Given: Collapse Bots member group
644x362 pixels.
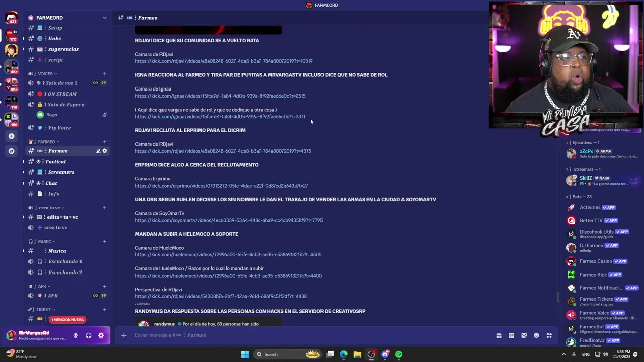Looking at the screenshot, I should click(x=579, y=197).
